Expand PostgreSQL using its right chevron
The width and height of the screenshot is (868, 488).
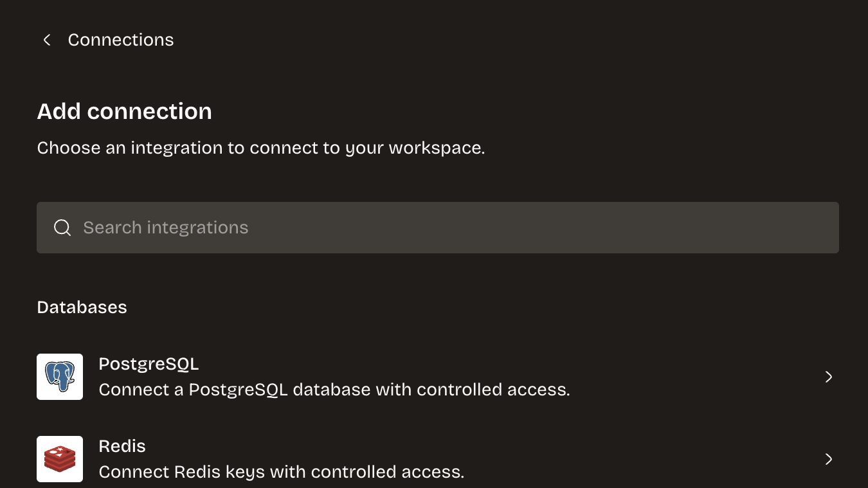pyautogui.click(x=829, y=377)
